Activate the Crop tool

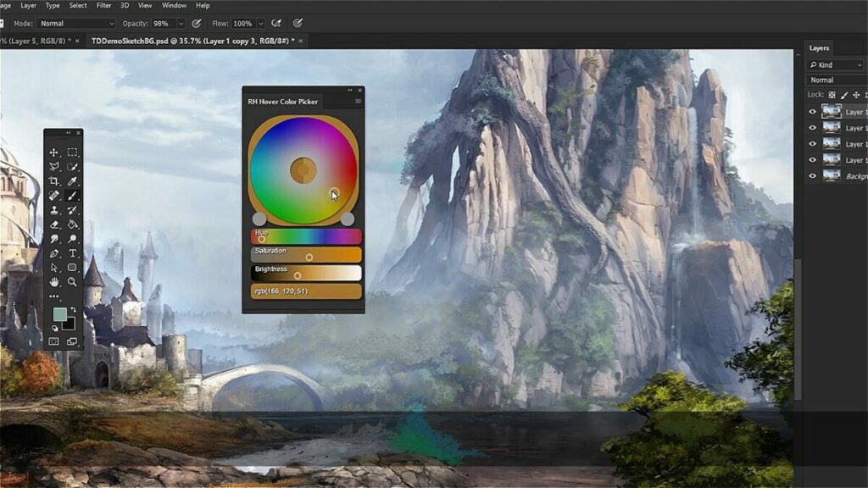pyautogui.click(x=54, y=180)
